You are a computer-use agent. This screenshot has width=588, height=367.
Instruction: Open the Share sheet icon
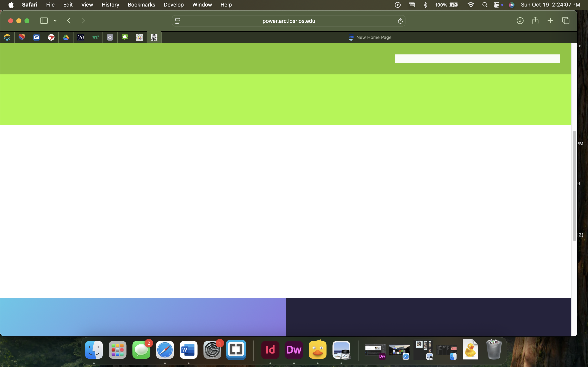click(x=535, y=21)
